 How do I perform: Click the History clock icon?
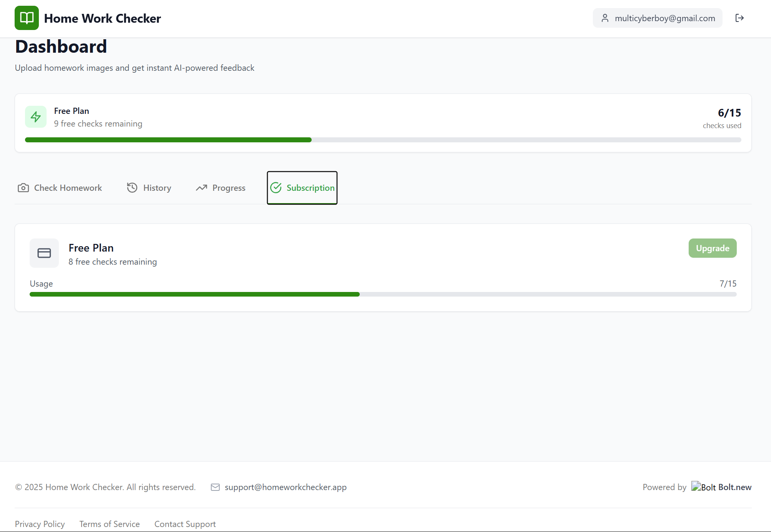point(132,188)
